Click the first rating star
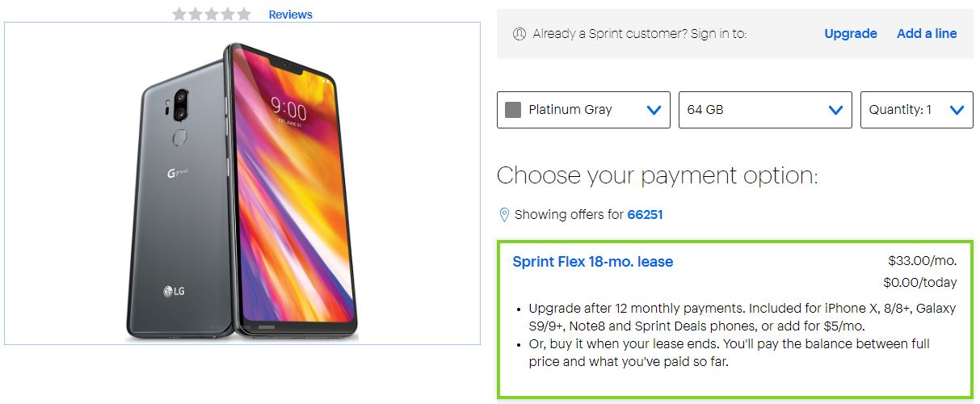980x404 pixels. coord(179,14)
